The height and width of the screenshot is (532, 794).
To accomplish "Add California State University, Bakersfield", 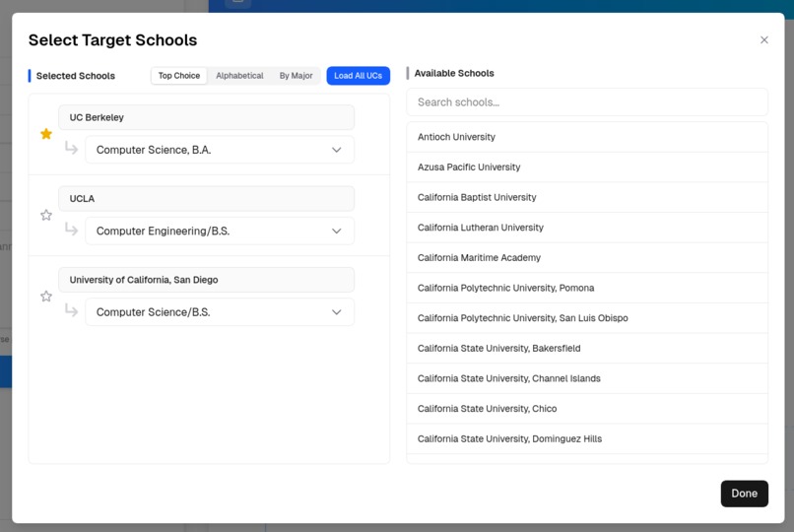I will (587, 348).
